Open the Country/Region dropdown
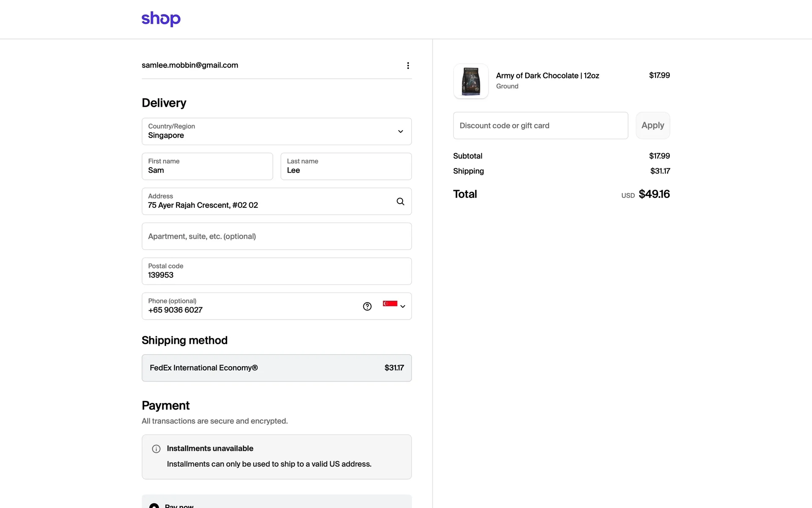Viewport: 812px width, 508px height. point(277,131)
